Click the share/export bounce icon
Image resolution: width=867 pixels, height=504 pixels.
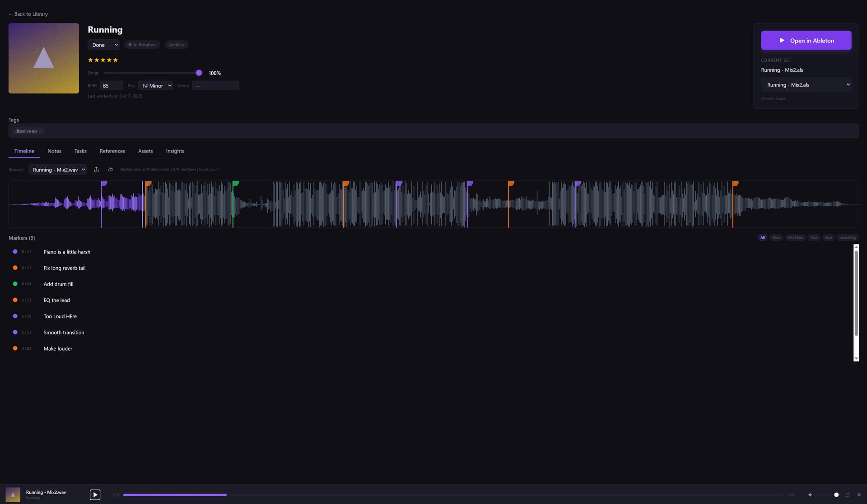[x=96, y=169]
